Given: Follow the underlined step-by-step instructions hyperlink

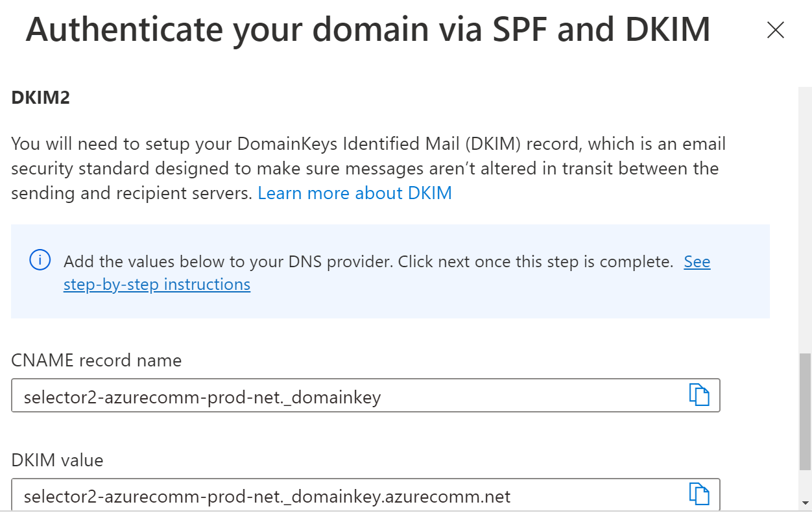Looking at the screenshot, I should coord(156,284).
